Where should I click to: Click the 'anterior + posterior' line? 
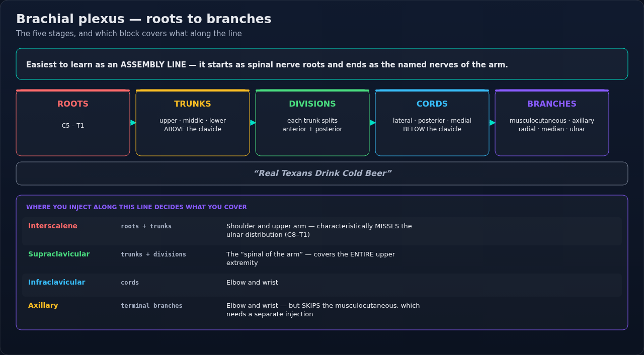coord(312,129)
